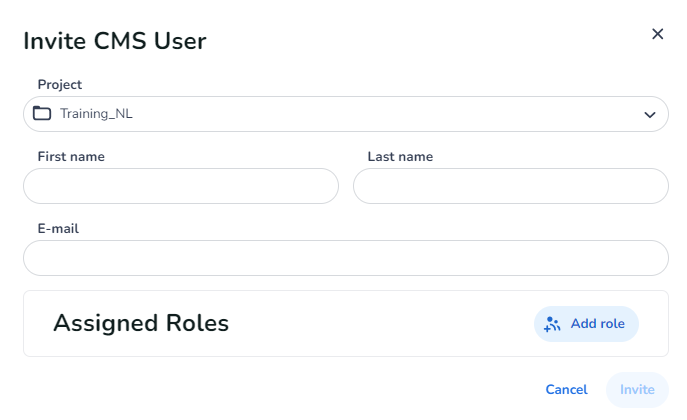Image resolution: width=687 pixels, height=420 pixels.
Task: Focus the First name input field
Action: [x=181, y=186]
